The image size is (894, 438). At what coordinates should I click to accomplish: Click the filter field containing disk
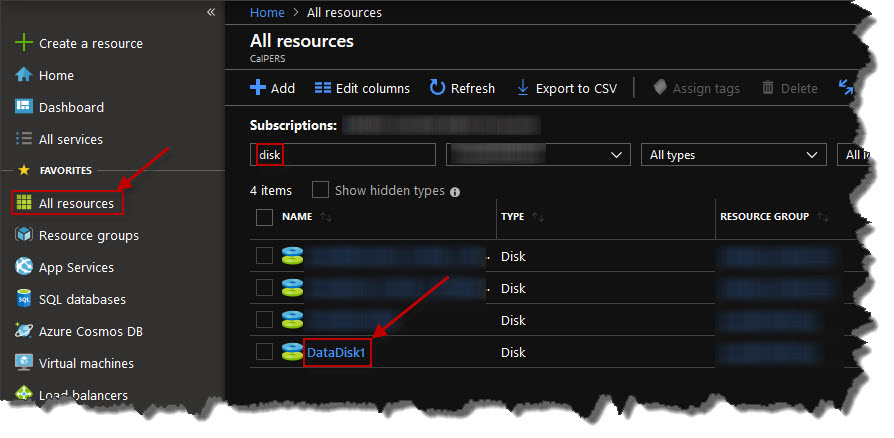pyautogui.click(x=343, y=155)
